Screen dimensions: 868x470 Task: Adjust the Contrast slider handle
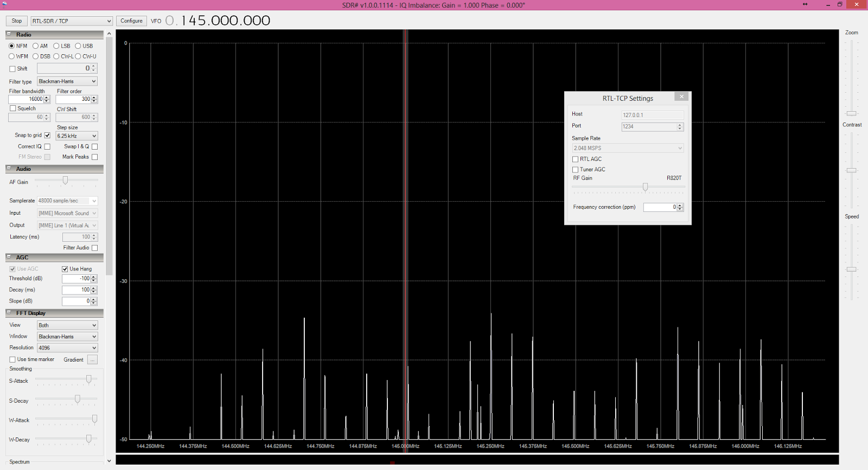[x=852, y=171]
